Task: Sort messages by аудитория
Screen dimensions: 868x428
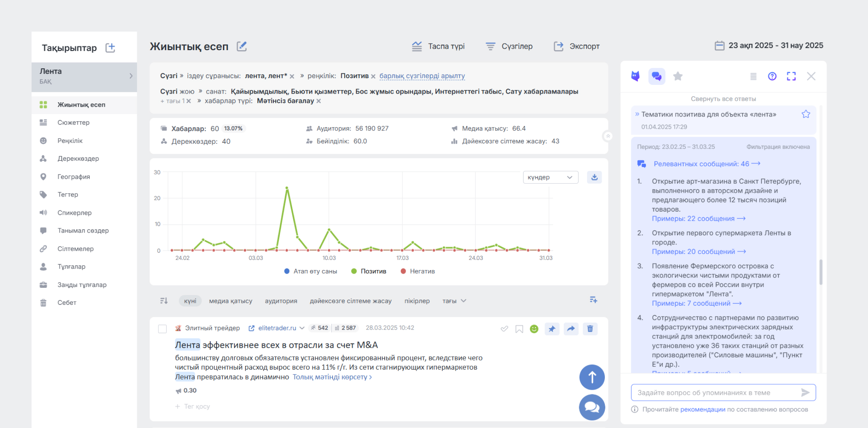Action: pos(281,301)
